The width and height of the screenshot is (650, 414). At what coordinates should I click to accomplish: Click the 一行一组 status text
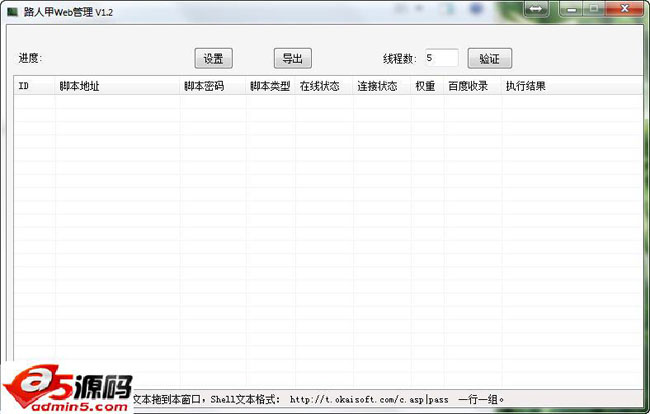click(x=481, y=399)
